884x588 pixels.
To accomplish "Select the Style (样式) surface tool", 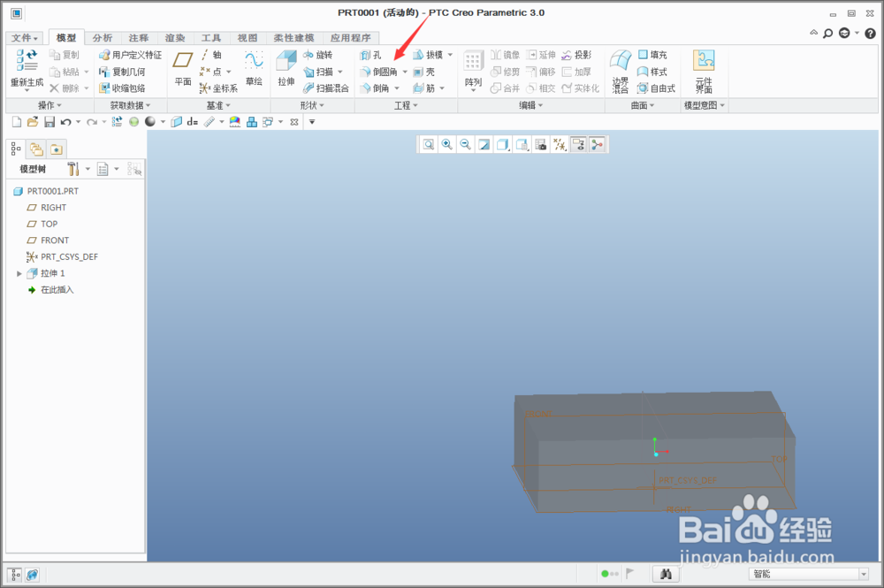I will (652, 72).
